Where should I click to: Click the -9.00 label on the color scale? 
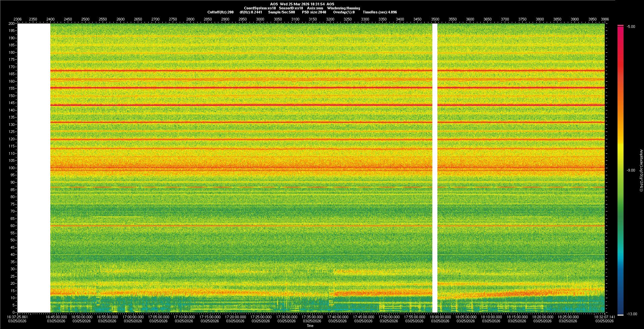tap(631, 170)
